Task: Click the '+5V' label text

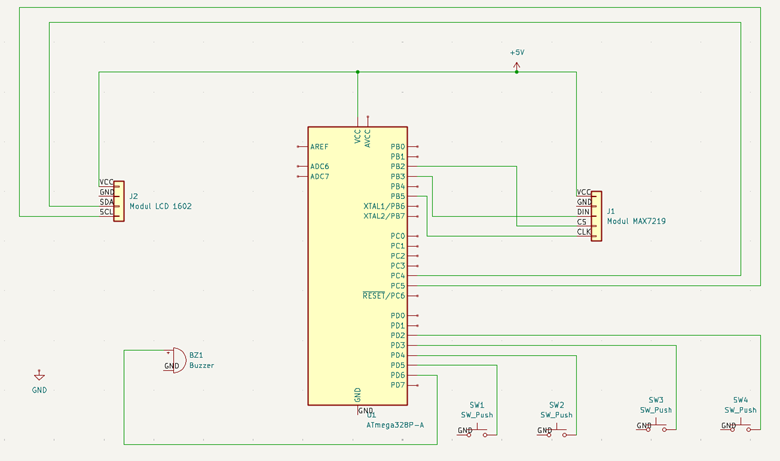Action: point(517,52)
